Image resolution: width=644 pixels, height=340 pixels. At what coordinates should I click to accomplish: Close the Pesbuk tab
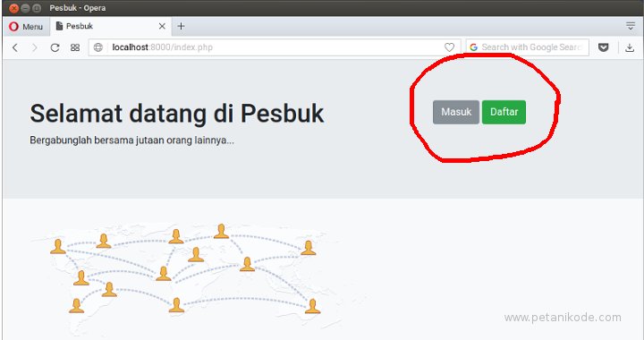[162, 26]
